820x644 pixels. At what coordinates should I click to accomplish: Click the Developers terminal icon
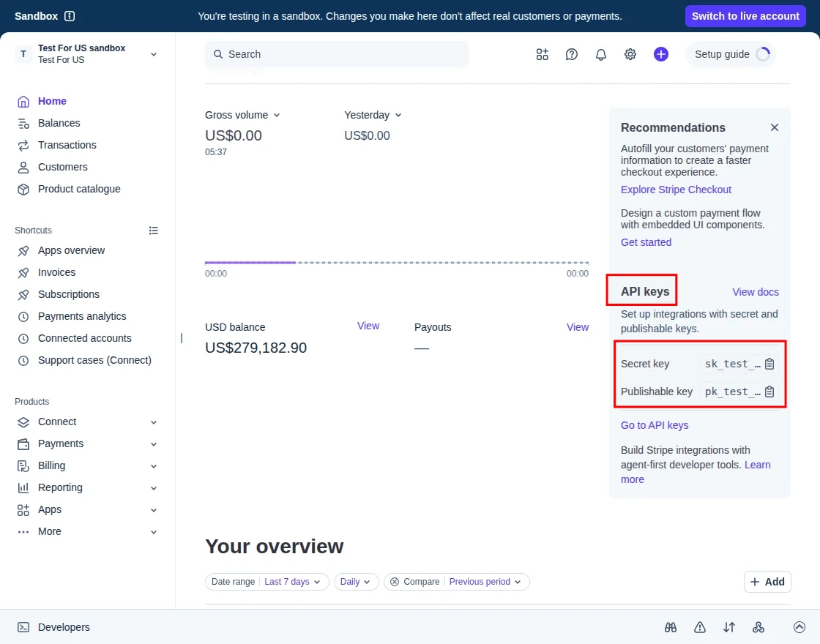click(x=23, y=627)
